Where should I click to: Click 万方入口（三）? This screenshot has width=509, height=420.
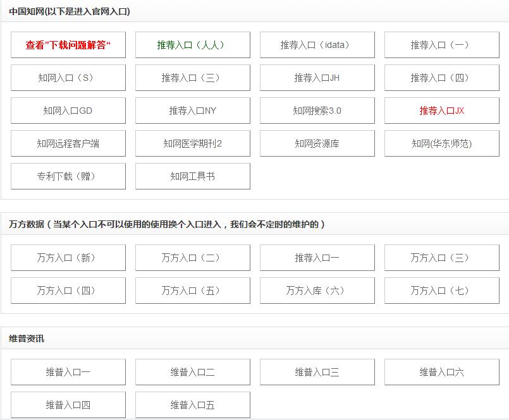click(442, 258)
